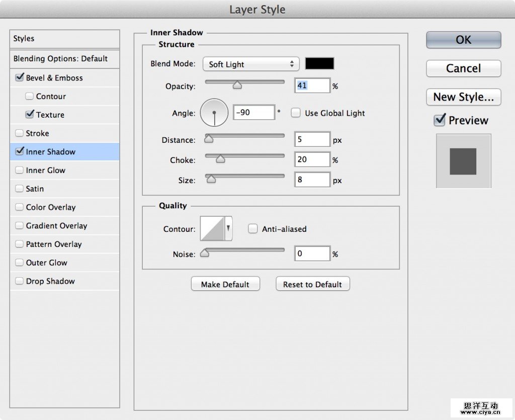Open the Blend Mode dropdown

(x=250, y=64)
